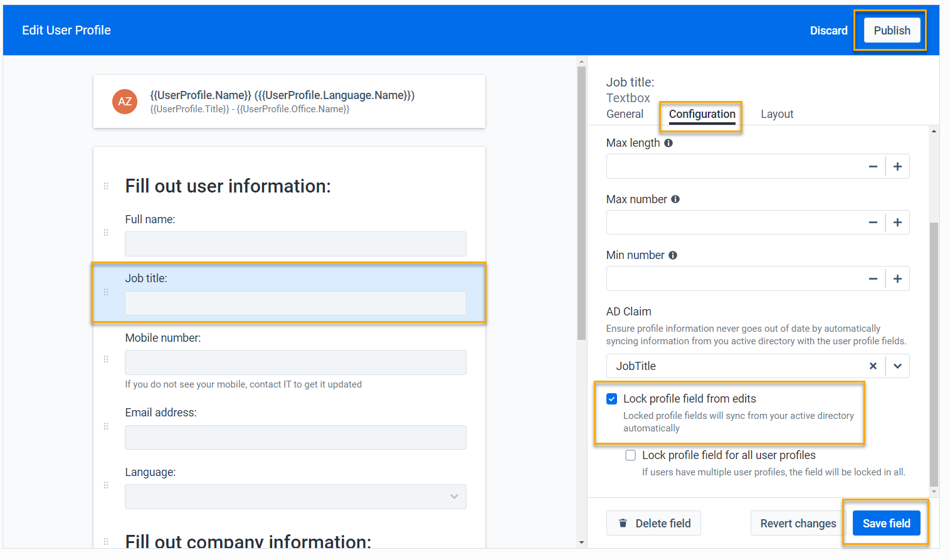Click the AZ avatar circle in the profile header
Viewport: 950px width, 560px height.
pos(124,101)
